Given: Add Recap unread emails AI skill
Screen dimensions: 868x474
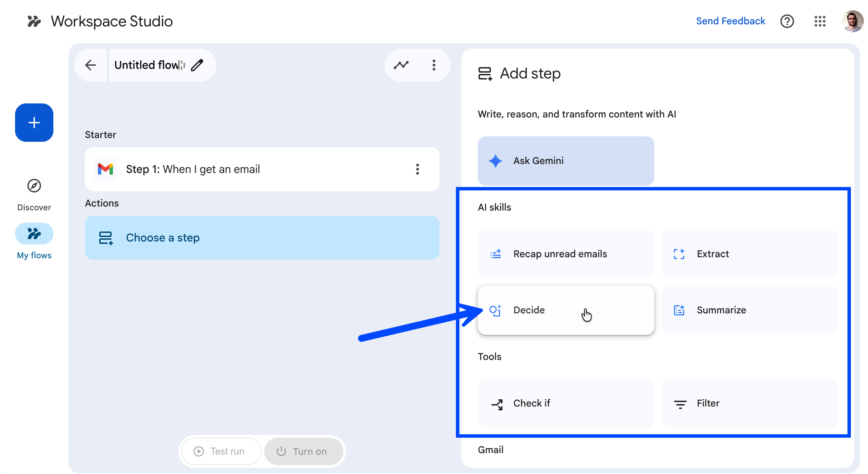Looking at the screenshot, I should click(x=566, y=254).
